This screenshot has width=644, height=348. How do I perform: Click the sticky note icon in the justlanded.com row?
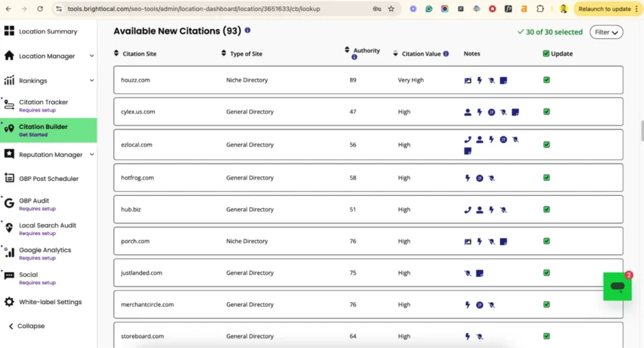click(480, 273)
